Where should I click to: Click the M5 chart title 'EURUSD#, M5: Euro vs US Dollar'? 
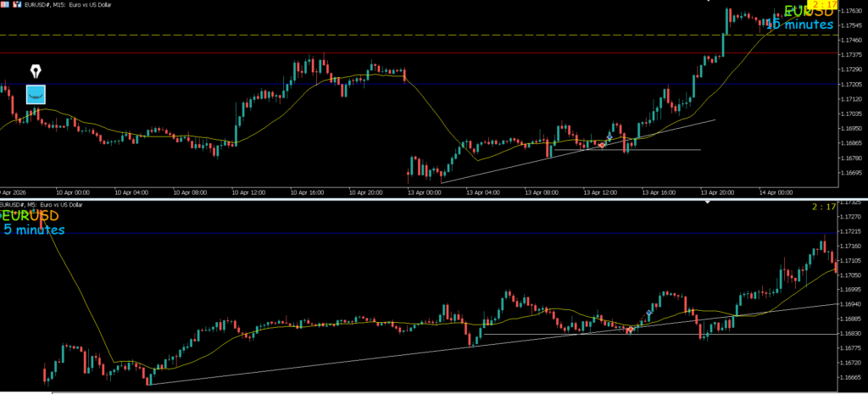coord(42,205)
